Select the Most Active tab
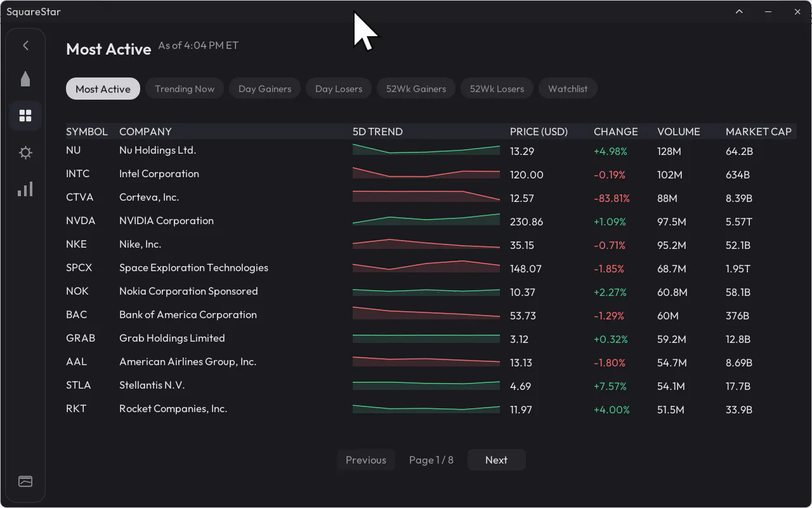This screenshot has width=812, height=508. 103,89
